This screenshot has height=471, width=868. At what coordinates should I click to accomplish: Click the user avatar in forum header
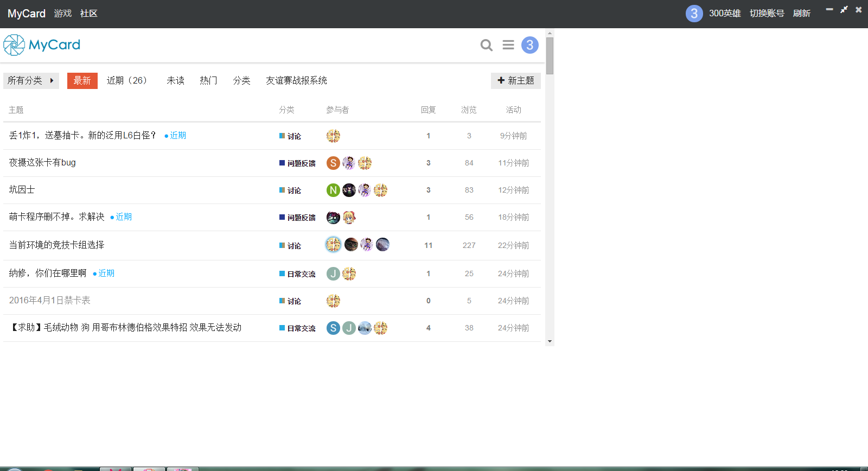point(530,45)
